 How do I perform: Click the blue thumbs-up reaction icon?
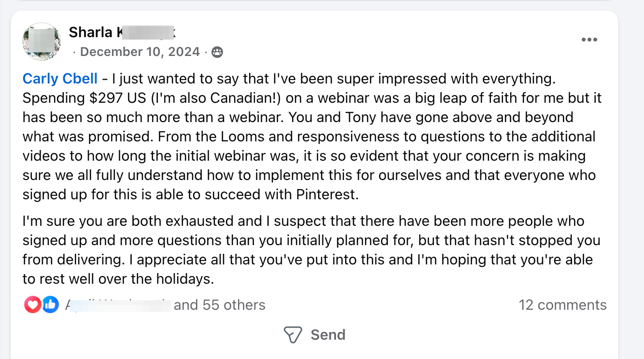pyautogui.click(x=50, y=304)
